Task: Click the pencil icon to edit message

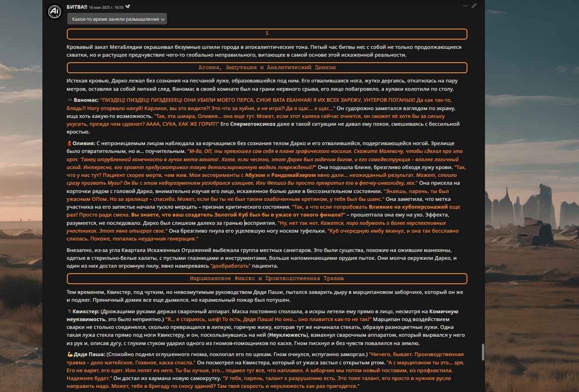Action: (x=474, y=6)
